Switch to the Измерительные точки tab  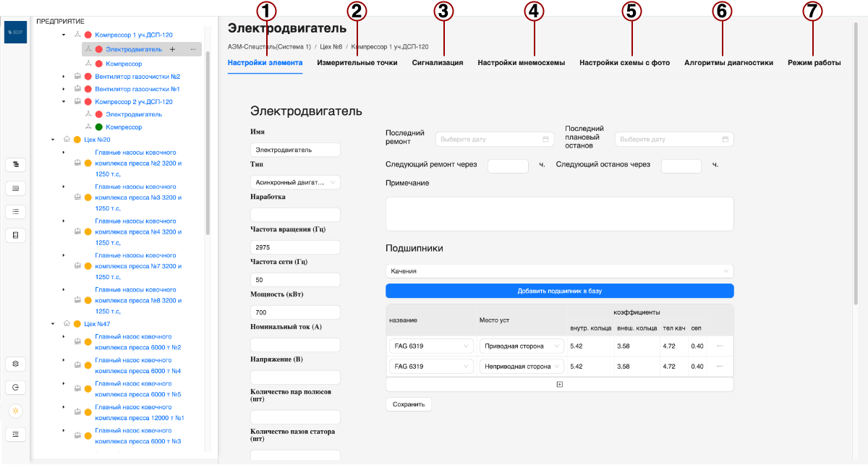[357, 63]
